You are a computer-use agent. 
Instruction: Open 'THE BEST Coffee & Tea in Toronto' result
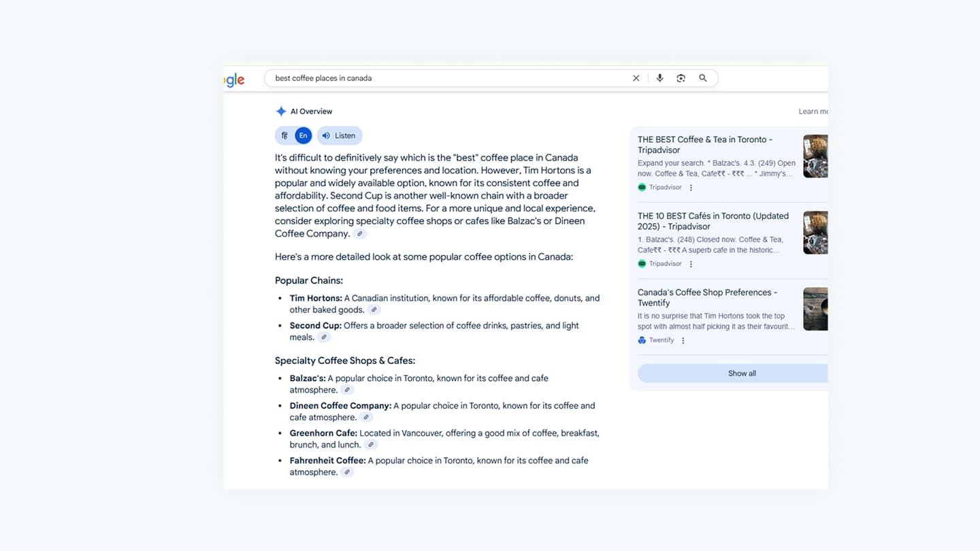pyautogui.click(x=704, y=145)
